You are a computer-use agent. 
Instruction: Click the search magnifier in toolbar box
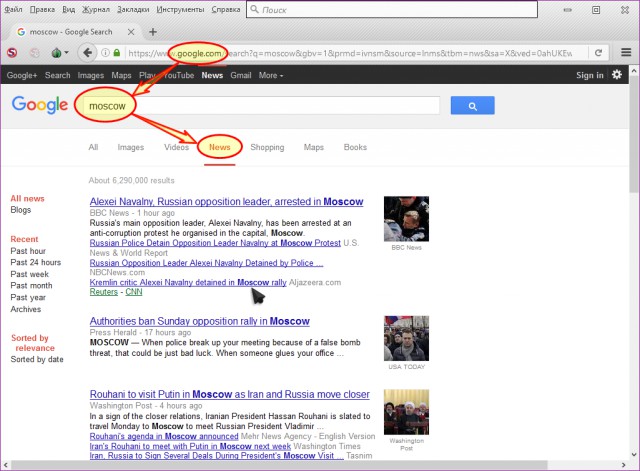(255, 9)
